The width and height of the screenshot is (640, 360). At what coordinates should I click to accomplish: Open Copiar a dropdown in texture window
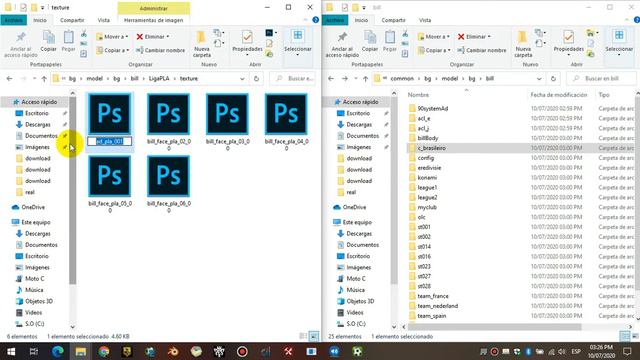pyautogui.click(x=113, y=50)
